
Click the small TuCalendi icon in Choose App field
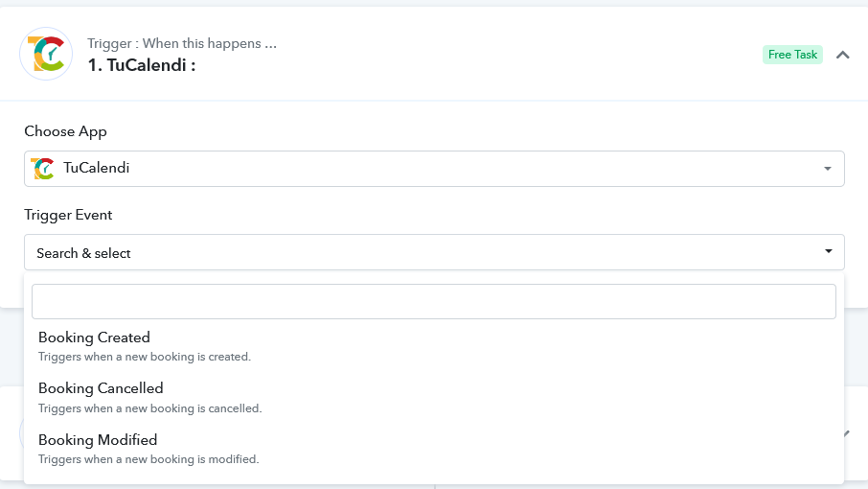[43, 169]
